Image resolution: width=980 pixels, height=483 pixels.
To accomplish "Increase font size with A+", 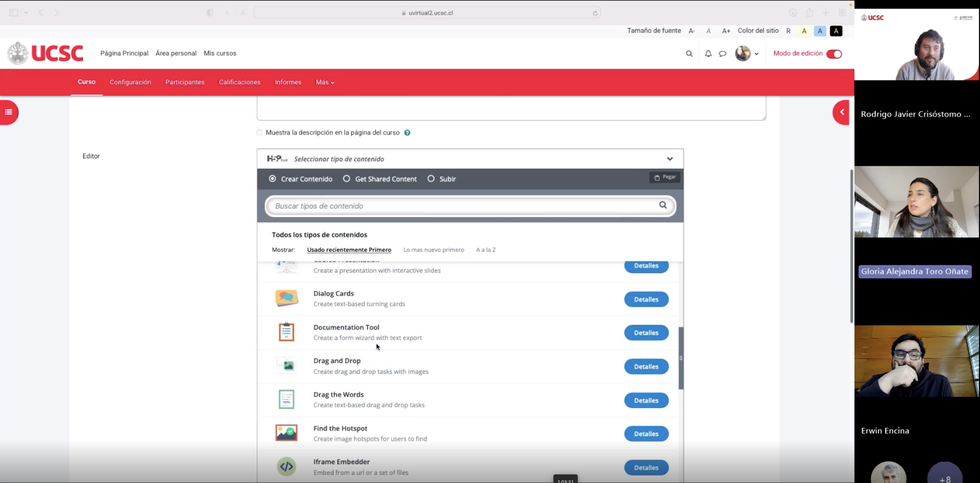I will pos(726,31).
